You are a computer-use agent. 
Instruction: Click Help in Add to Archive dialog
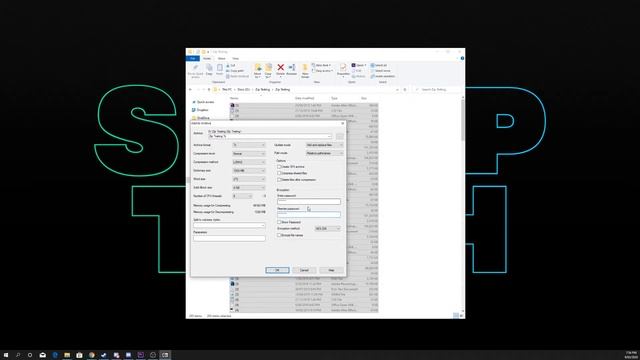pyautogui.click(x=331, y=270)
